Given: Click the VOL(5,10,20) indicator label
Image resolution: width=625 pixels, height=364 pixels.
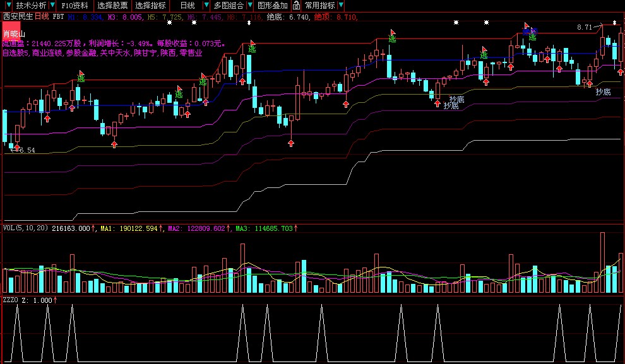Looking at the screenshot, I should [25, 228].
